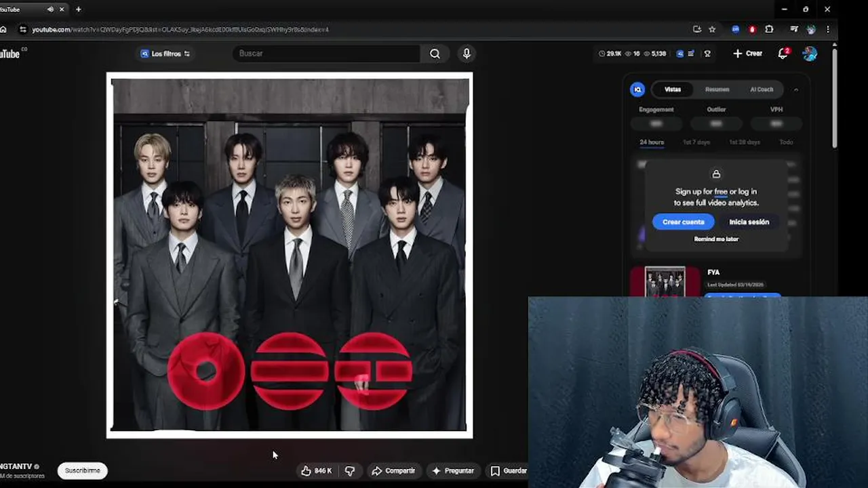
Task: Open the browser three-dot menu
Action: click(x=828, y=29)
